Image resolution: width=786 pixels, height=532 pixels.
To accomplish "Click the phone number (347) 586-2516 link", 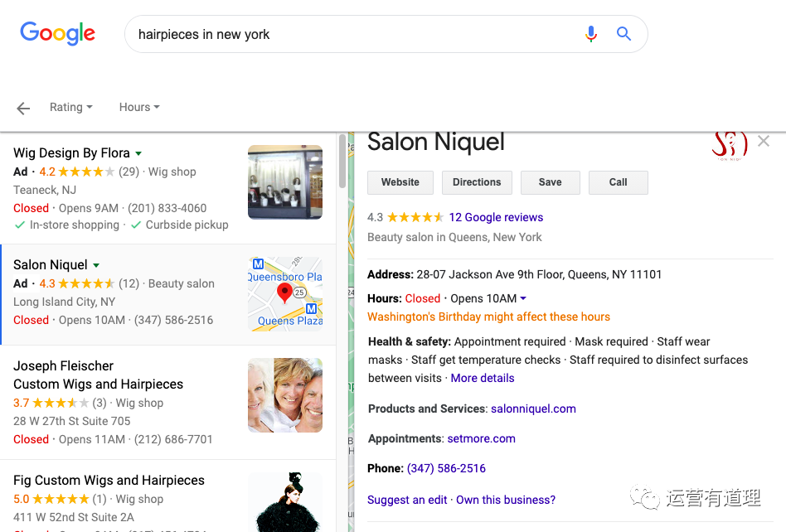I will pyautogui.click(x=446, y=468).
